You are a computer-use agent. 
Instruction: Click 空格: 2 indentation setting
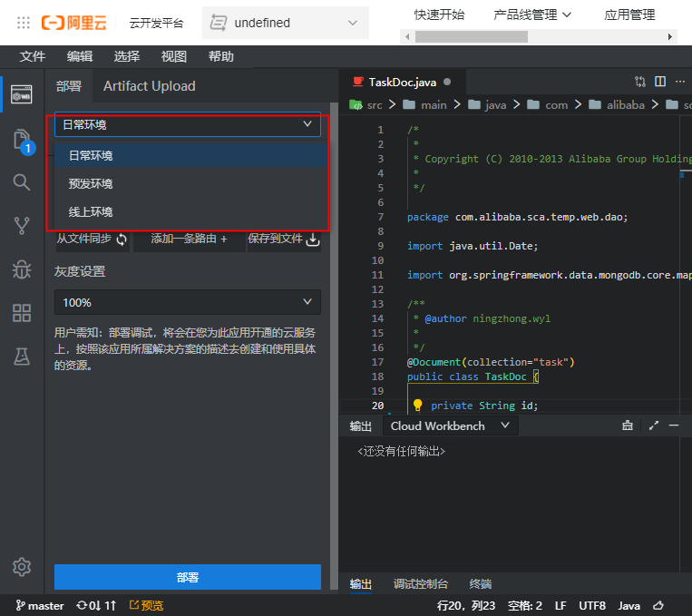[x=525, y=605]
